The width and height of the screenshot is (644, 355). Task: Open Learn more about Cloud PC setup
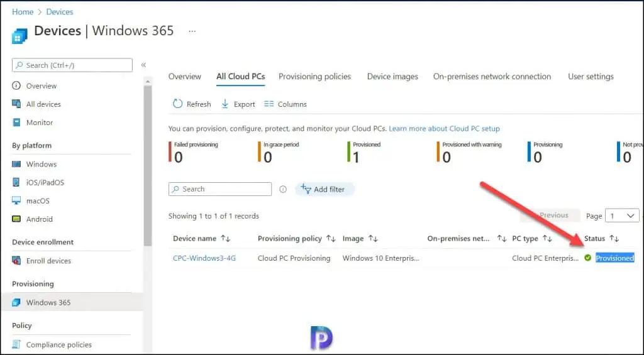445,128
